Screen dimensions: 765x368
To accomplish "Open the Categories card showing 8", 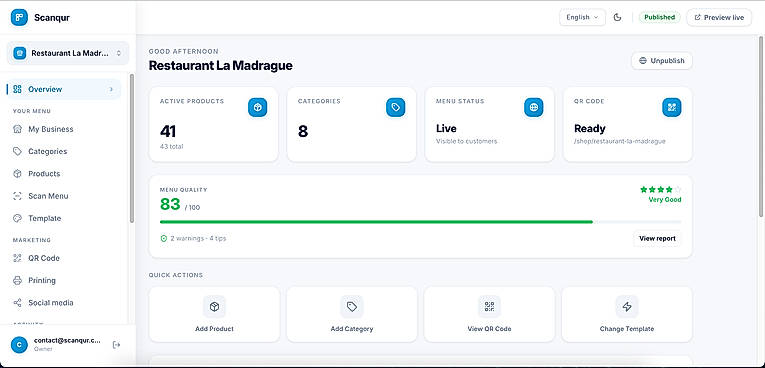I will [x=352, y=124].
